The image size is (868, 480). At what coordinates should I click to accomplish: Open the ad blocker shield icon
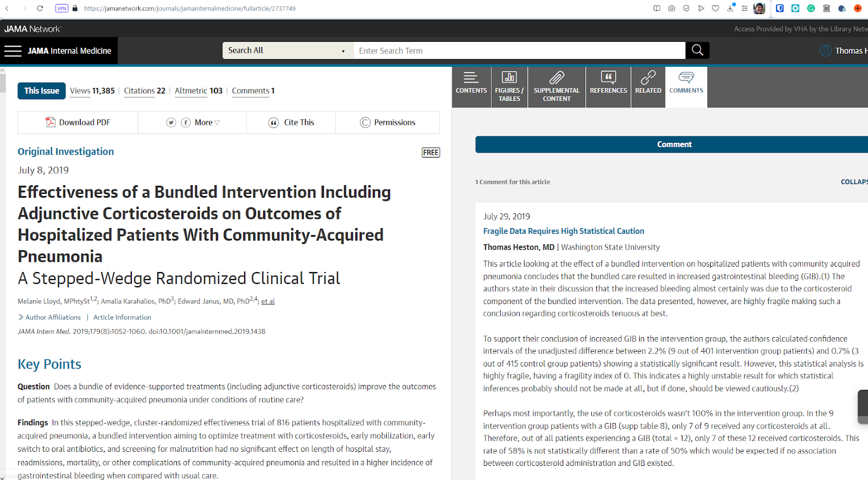point(686,8)
